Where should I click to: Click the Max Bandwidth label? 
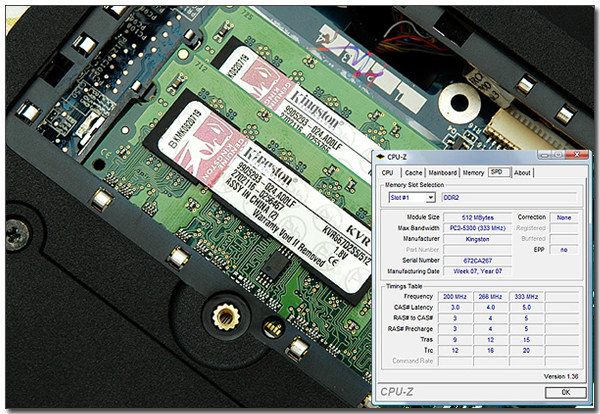click(419, 228)
